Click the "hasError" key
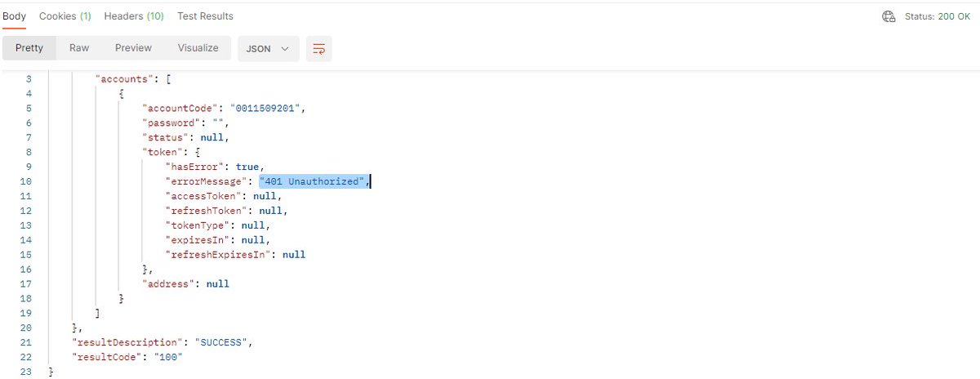 (194, 167)
